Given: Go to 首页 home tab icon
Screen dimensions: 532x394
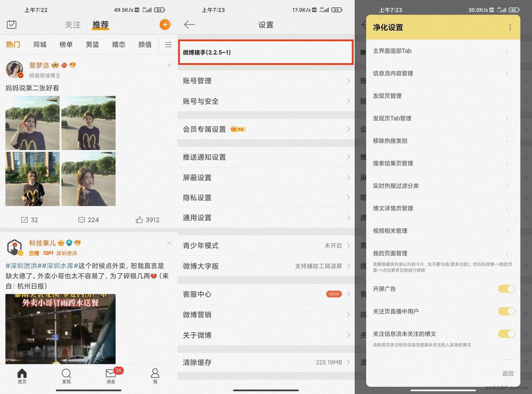Looking at the screenshot, I should click(x=22, y=376).
